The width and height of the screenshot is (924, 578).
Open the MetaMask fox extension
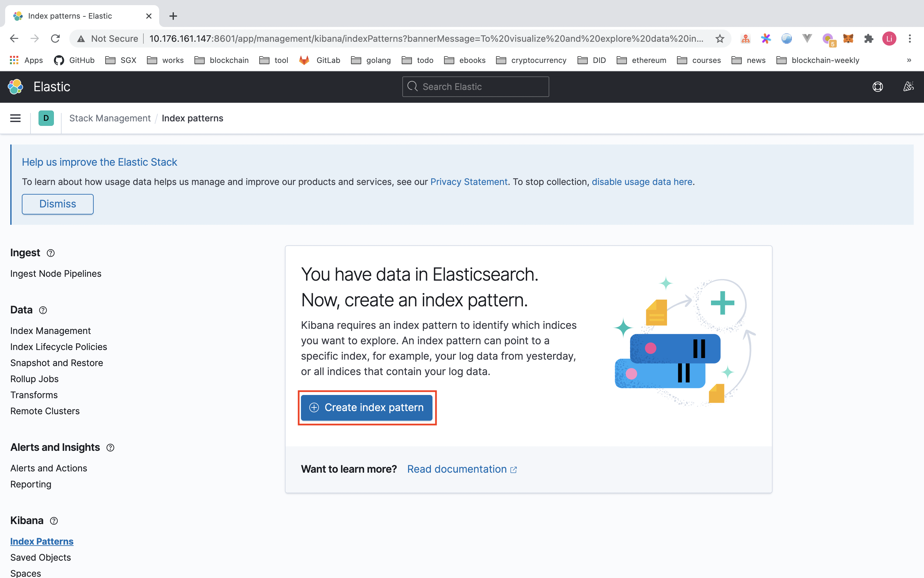click(848, 39)
